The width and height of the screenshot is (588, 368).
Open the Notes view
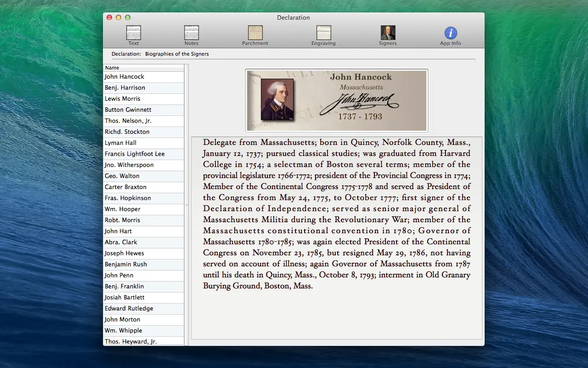pyautogui.click(x=191, y=34)
